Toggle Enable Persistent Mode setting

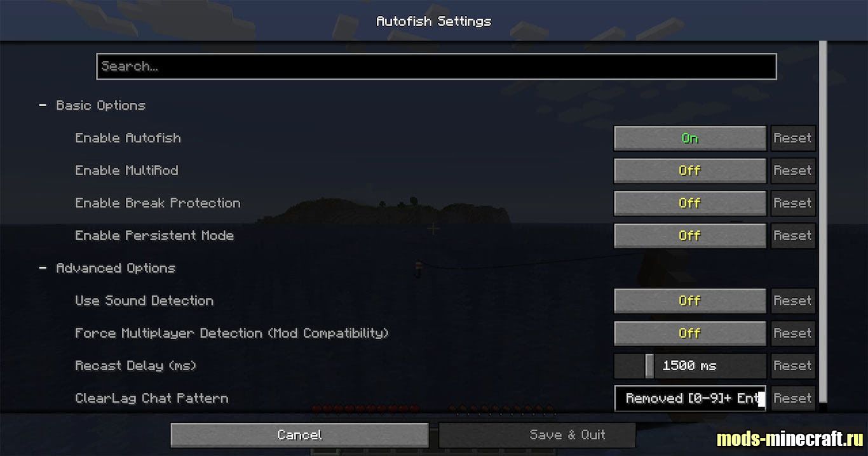pyautogui.click(x=690, y=235)
